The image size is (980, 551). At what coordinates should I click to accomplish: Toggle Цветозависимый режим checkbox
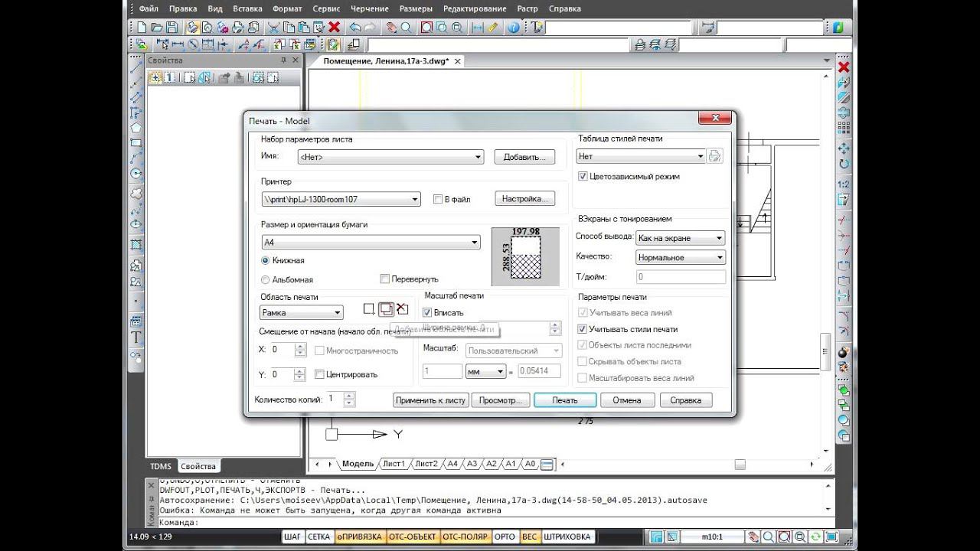(x=583, y=176)
